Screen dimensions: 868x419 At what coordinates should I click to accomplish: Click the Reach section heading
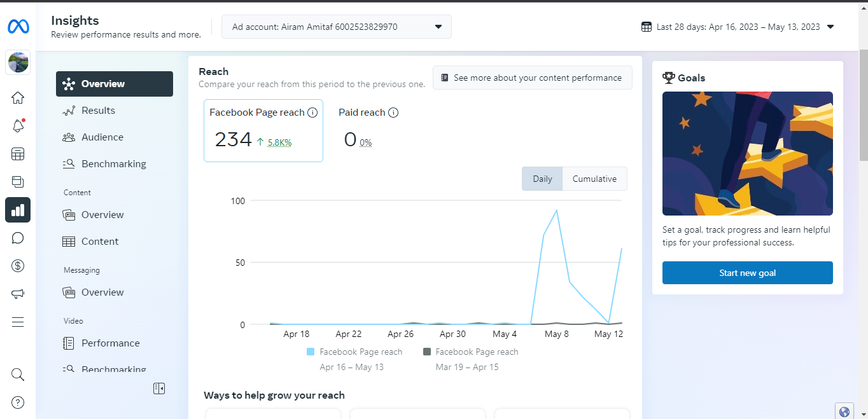point(213,72)
